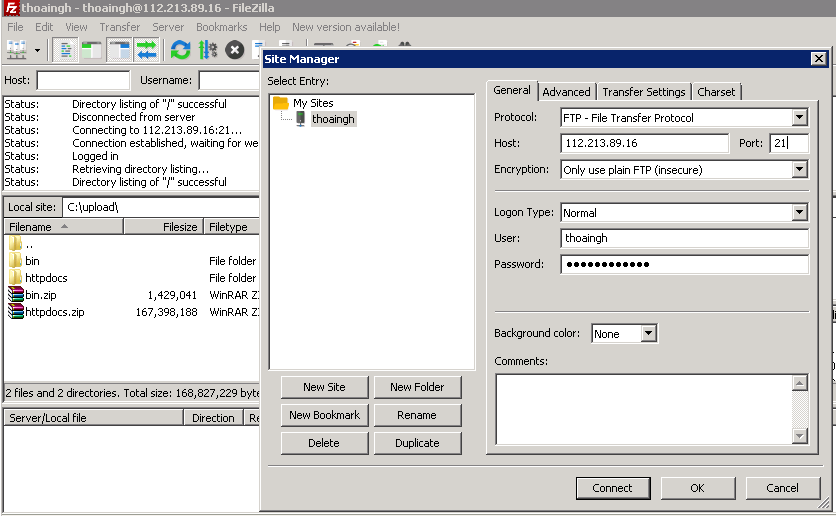
Task: Click the Host field in Site Manager
Action: (644, 143)
